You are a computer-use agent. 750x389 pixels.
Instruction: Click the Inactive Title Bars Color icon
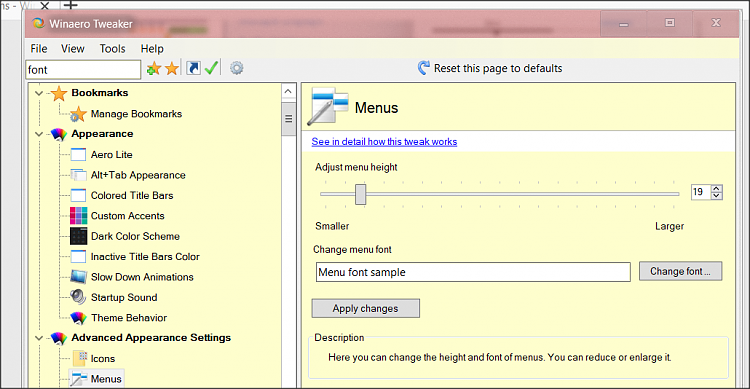click(x=78, y=256)
